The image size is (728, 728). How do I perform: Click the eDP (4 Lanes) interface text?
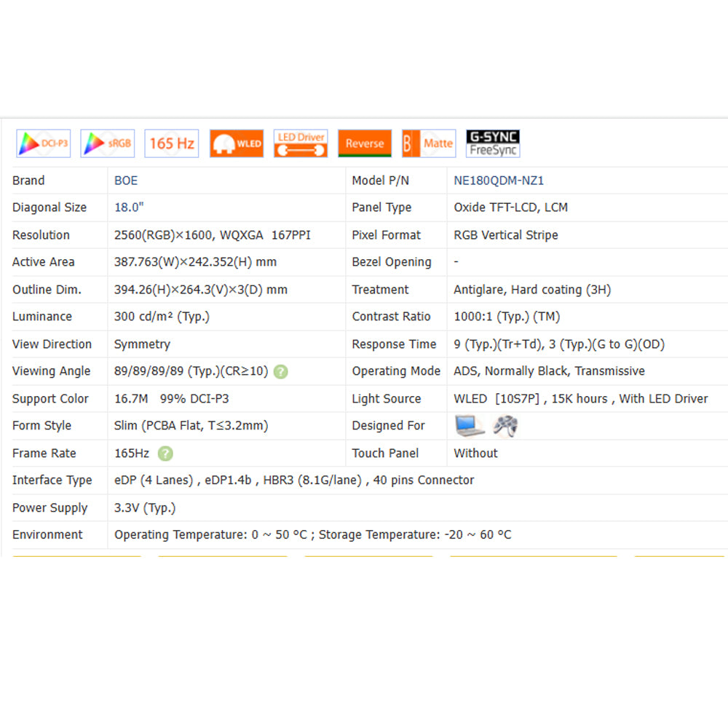pos(154,480)
